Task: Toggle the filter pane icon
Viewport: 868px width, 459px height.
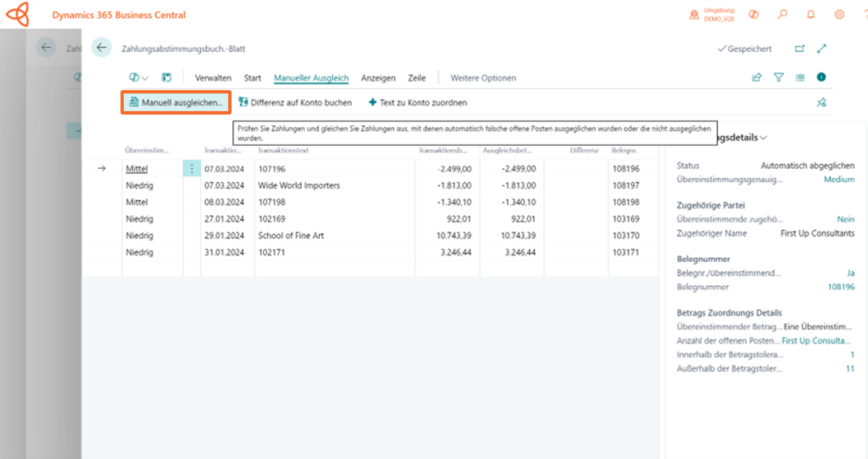Action: [x=778, y=77]
